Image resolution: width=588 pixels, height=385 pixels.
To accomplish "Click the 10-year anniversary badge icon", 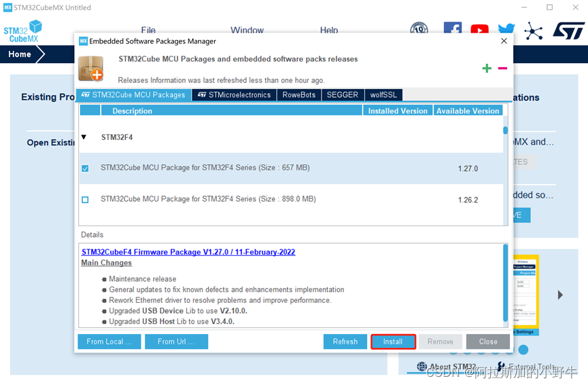I will 419,28.
